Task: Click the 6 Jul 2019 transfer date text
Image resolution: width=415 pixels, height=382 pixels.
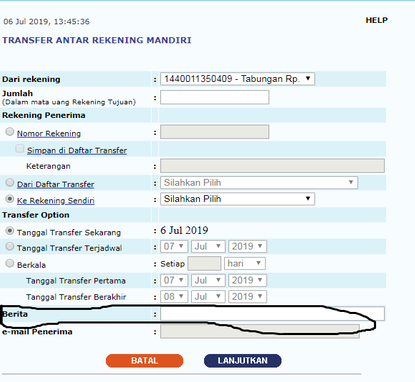Action: (184, 230)
